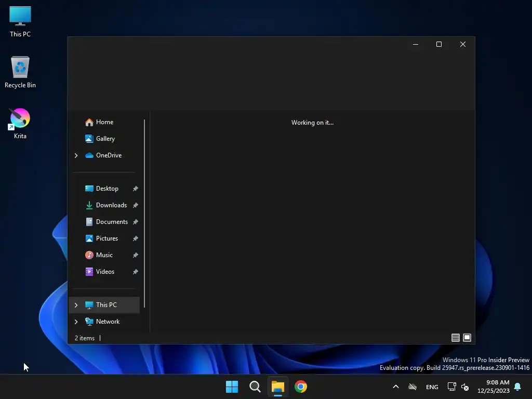
Task: Open the network tray icon
Action: [451, 387]
